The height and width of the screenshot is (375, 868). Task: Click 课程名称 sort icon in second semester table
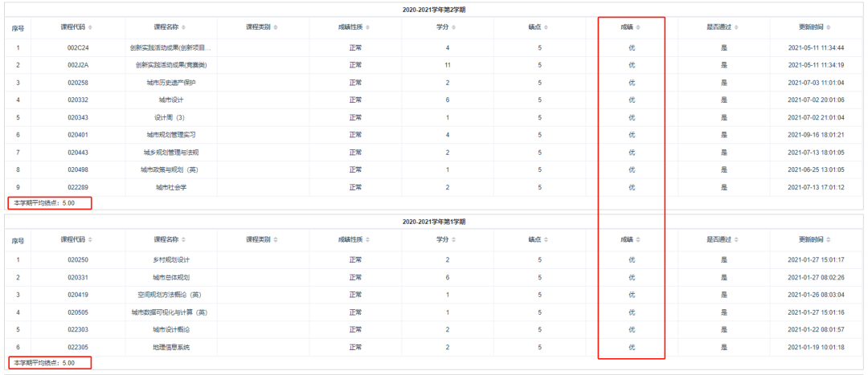point(183,27)
